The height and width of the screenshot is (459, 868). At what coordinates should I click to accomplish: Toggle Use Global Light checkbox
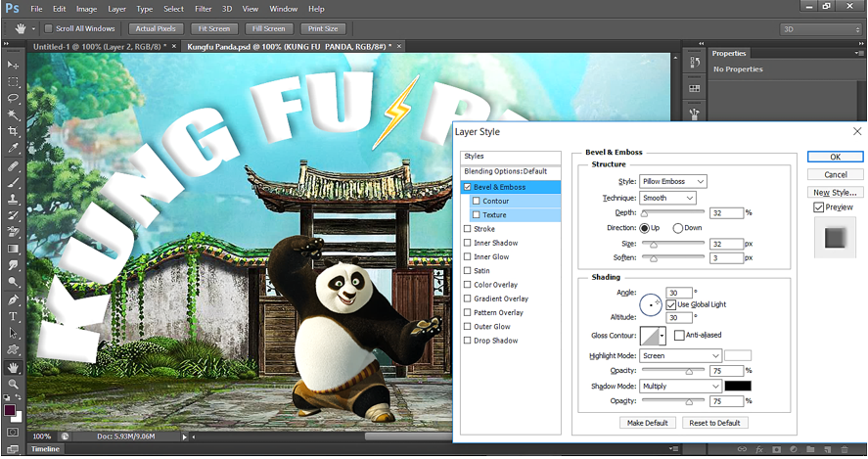pos(671,304)
